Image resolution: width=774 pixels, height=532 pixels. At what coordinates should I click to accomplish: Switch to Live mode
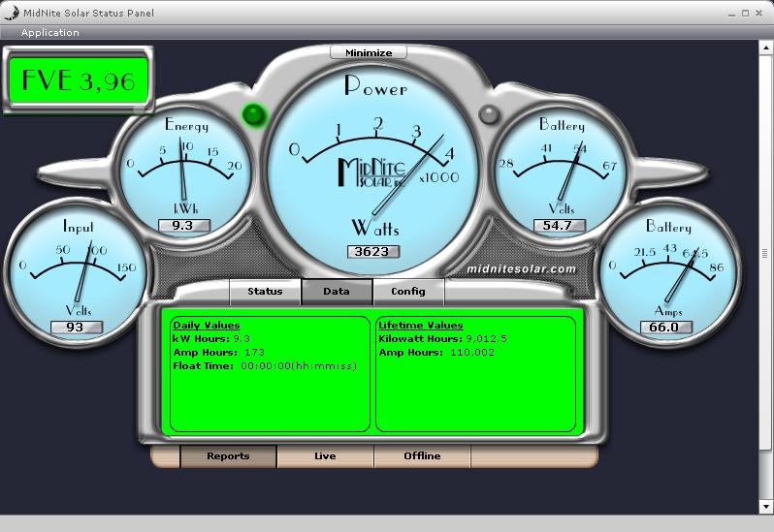[325, 455]
